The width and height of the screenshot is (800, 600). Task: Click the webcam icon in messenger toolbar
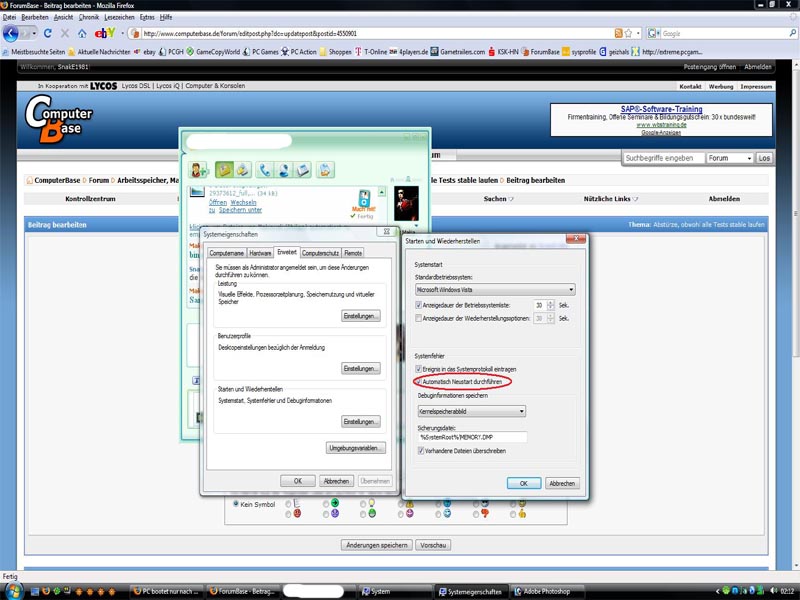[284, 170]
